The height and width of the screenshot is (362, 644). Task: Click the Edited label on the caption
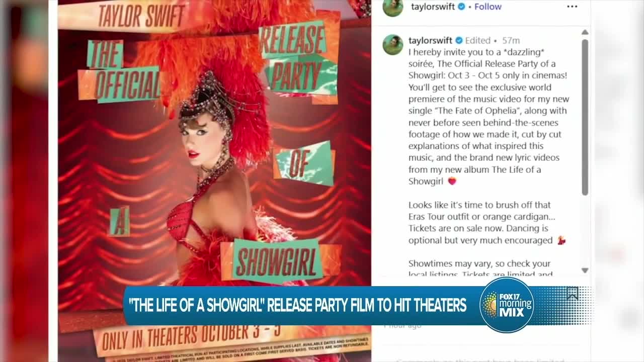477,41
